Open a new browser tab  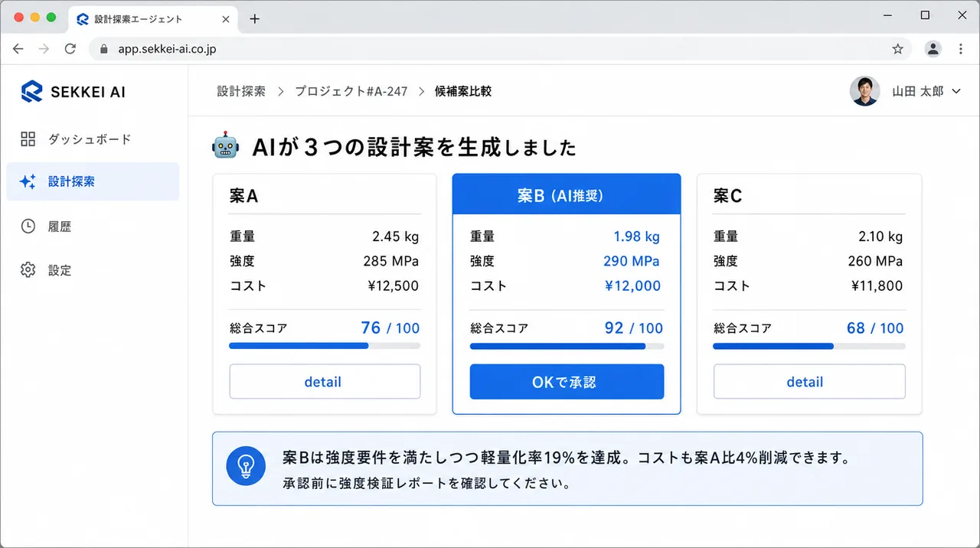click(x=255, y=19)
